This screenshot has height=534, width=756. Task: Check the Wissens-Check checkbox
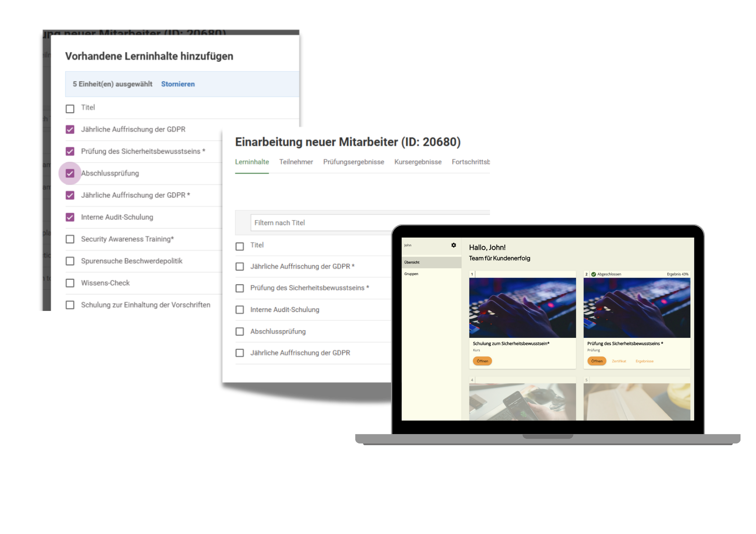point(70,283)
